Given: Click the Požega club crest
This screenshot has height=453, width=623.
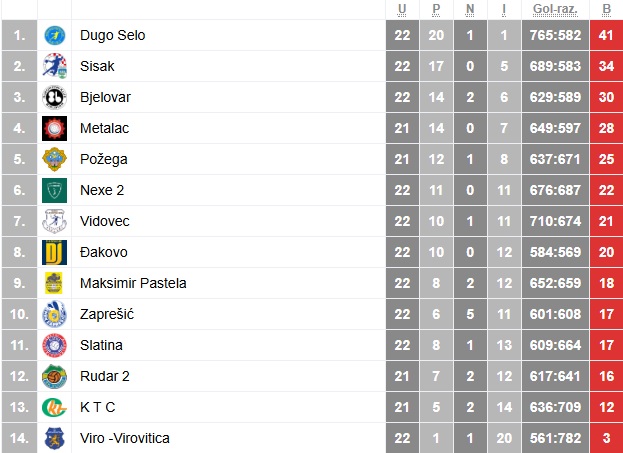Looking at the screenshot, I should click(54, 159).
